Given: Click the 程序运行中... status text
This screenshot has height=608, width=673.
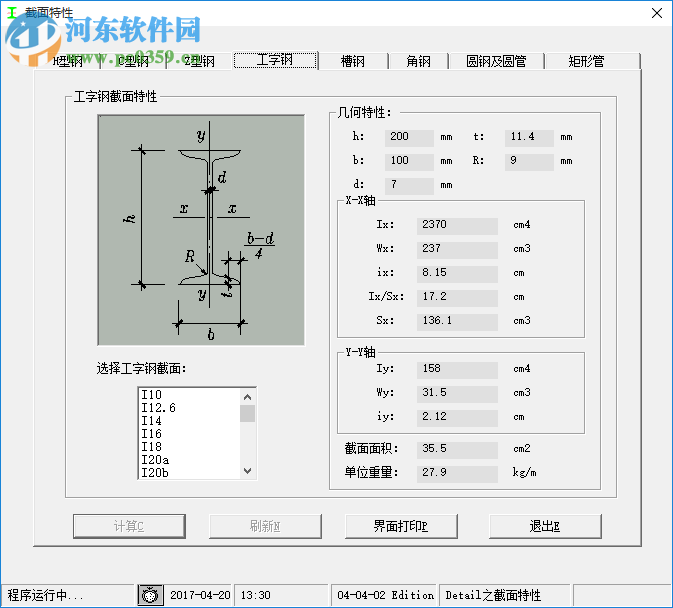Looking at the screenshot, I should 45,595.
